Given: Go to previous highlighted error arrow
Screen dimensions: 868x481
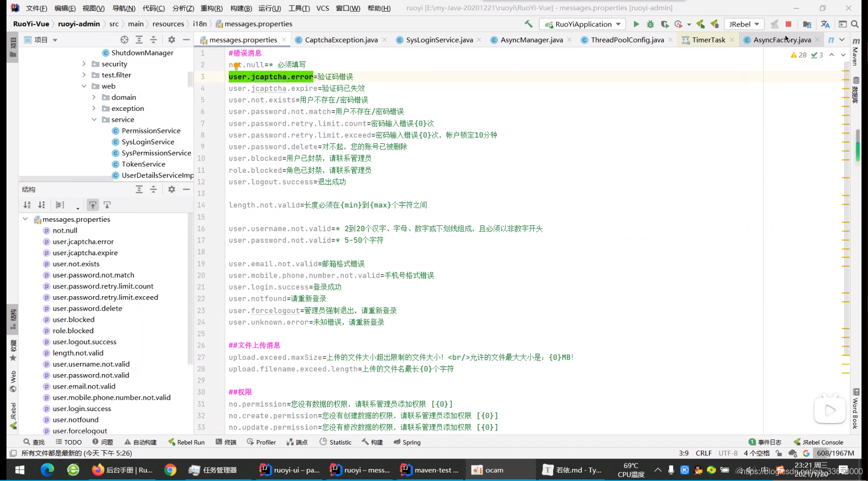Looking at the screenshot, I should pyautogui.click(x=832, y=55).
